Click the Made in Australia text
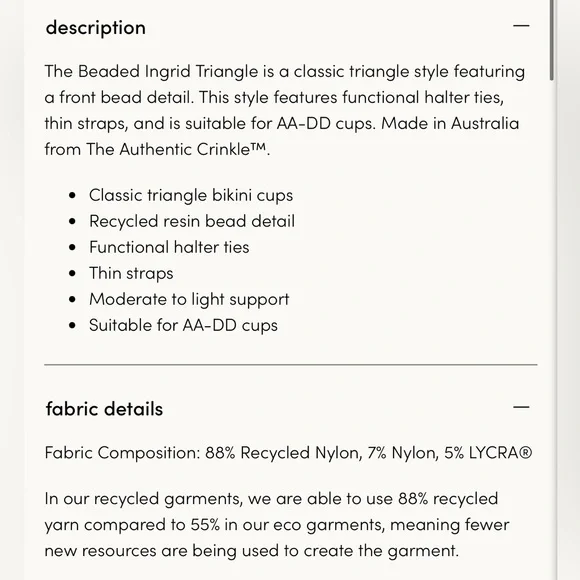 (450, 124)
